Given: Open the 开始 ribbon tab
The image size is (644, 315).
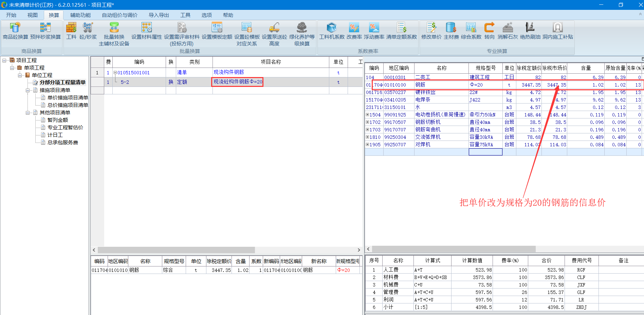Looking at the screenshot, I should [11, 15].
